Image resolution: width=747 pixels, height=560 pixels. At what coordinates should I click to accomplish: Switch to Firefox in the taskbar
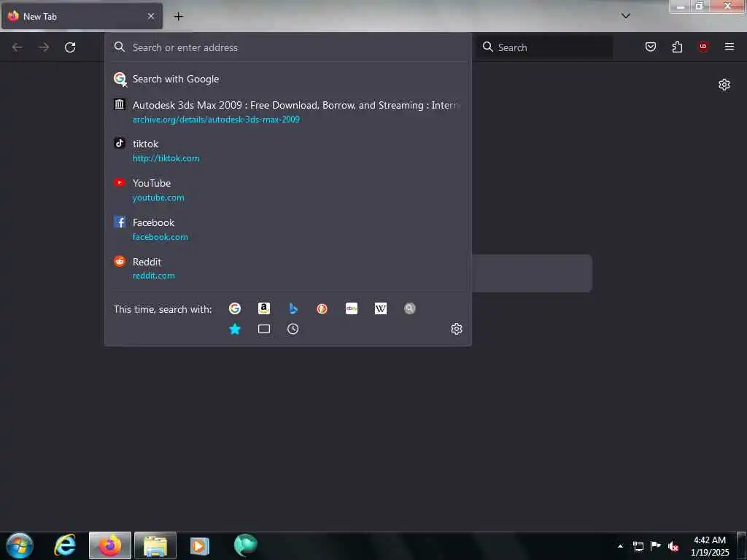click(110, 545)
